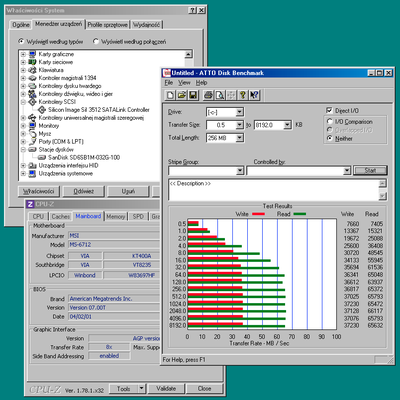This screenshot has height=400, width=400.
Task: Click the Karty sieciowe device icon
Action: 32,62
